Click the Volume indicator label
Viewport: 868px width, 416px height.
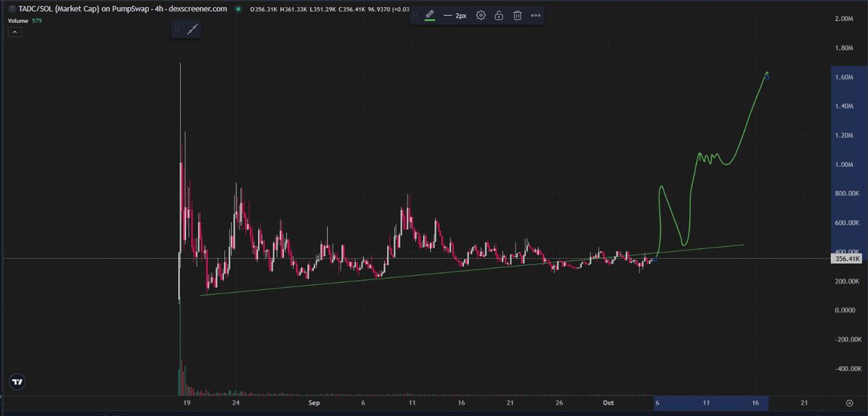[x=18, y=20]
